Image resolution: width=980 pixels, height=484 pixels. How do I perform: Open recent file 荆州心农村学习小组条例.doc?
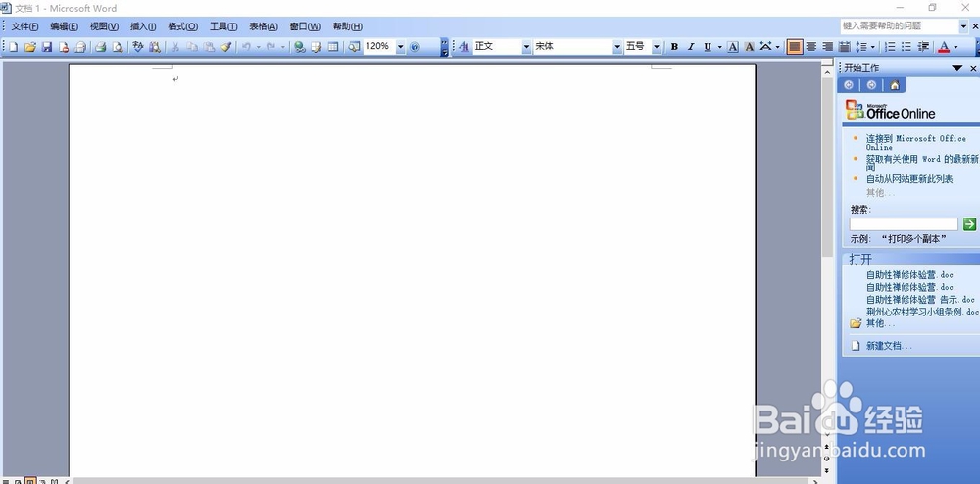(922, 311)
